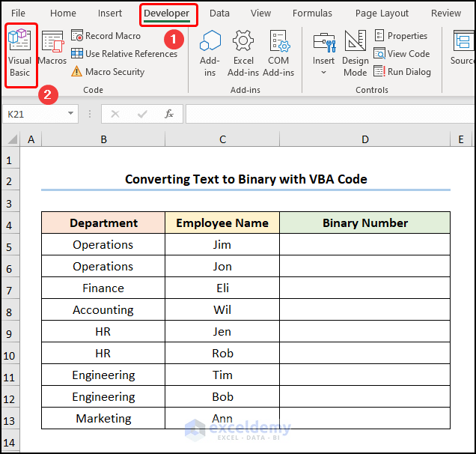Open control Properties

click(401, 35)
